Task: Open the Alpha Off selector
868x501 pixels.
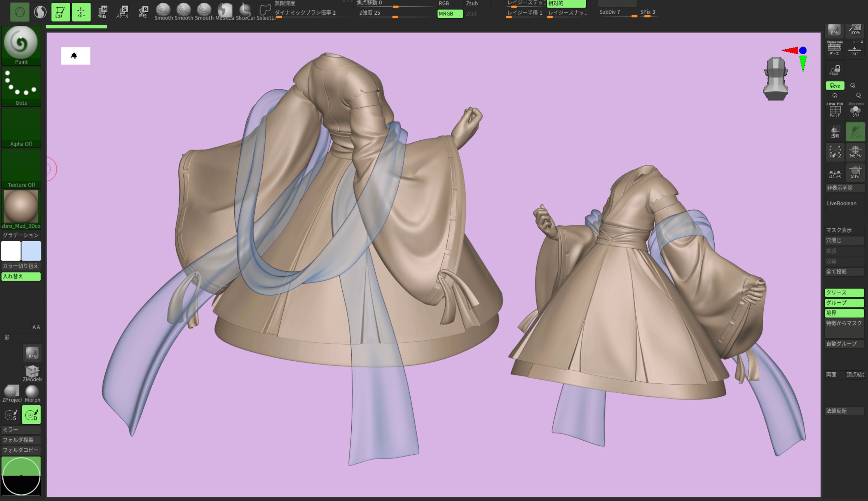Action: tap(21, 128)
